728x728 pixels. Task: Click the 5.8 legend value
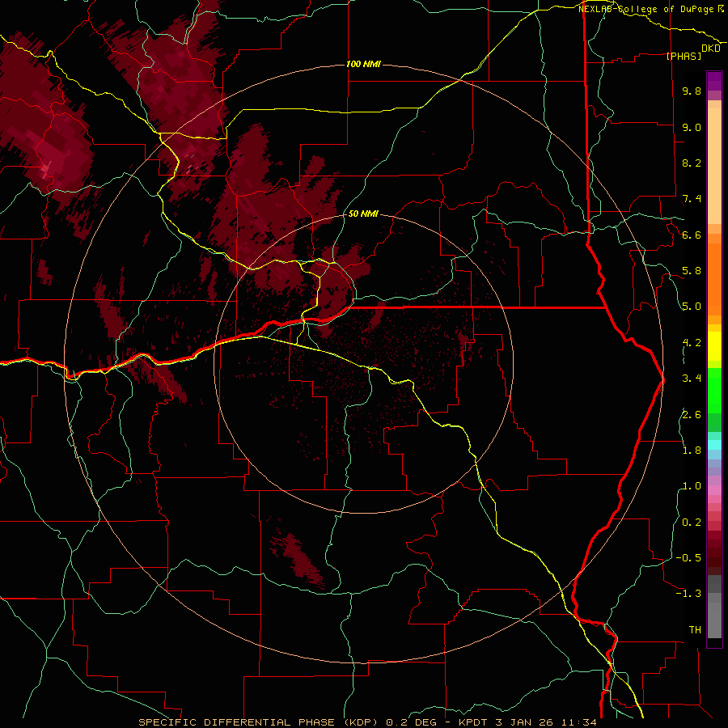[x=692, y=271]
